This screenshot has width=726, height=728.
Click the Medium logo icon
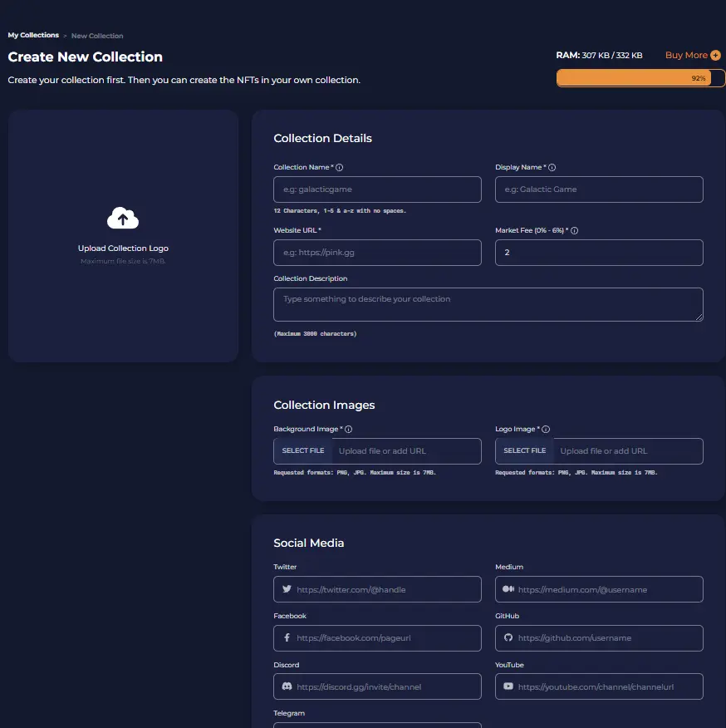[x=508, y=589]
